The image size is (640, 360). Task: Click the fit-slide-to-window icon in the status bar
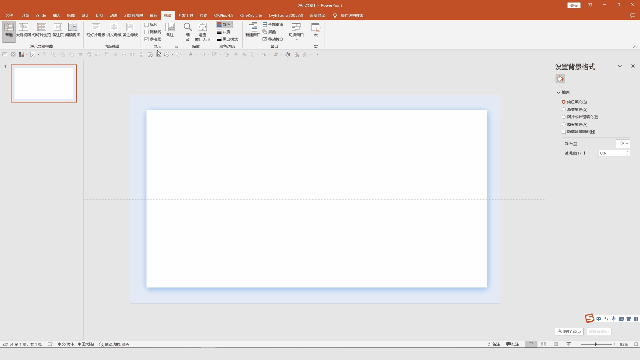click(x=636, y=344)
